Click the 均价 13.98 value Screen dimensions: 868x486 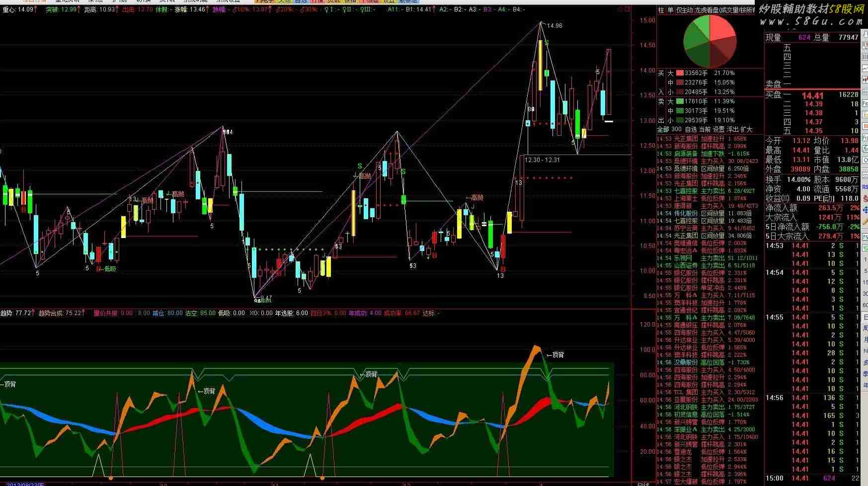click(x=849, y=141)
